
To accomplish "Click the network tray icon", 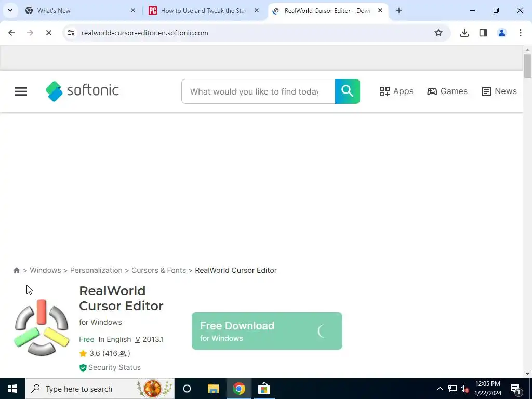I will pos(453,389).
